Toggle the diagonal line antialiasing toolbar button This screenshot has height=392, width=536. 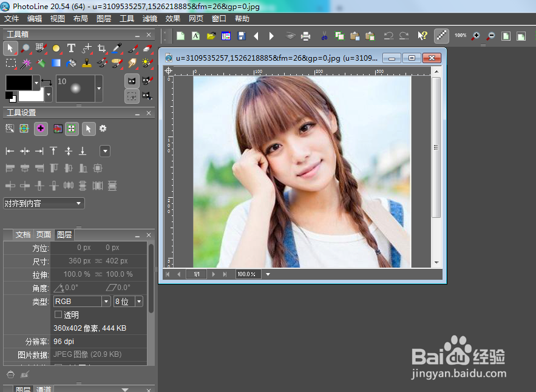441,36
